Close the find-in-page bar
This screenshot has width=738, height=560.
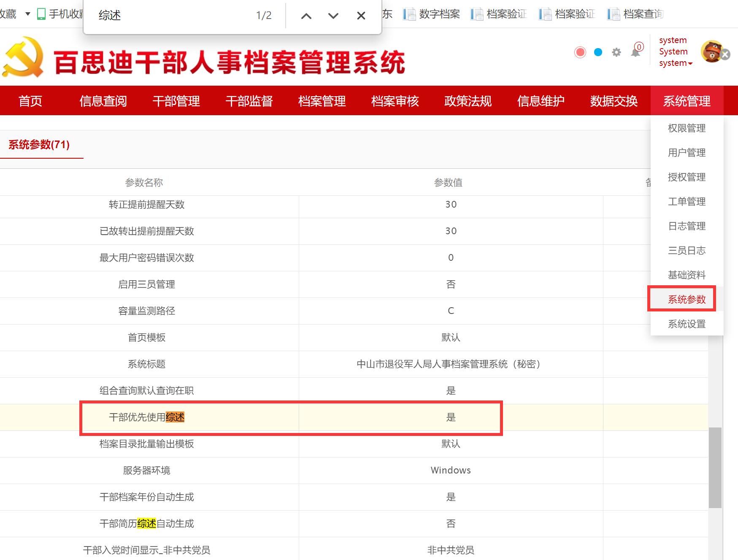click(x=361, y=16)
